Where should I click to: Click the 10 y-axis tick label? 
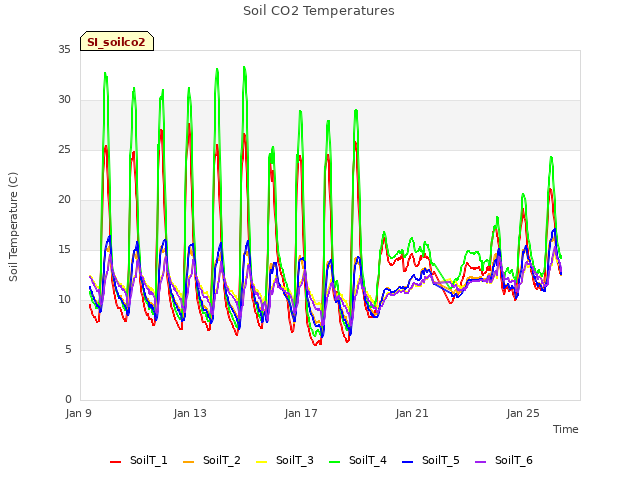[x=64, y=300]
